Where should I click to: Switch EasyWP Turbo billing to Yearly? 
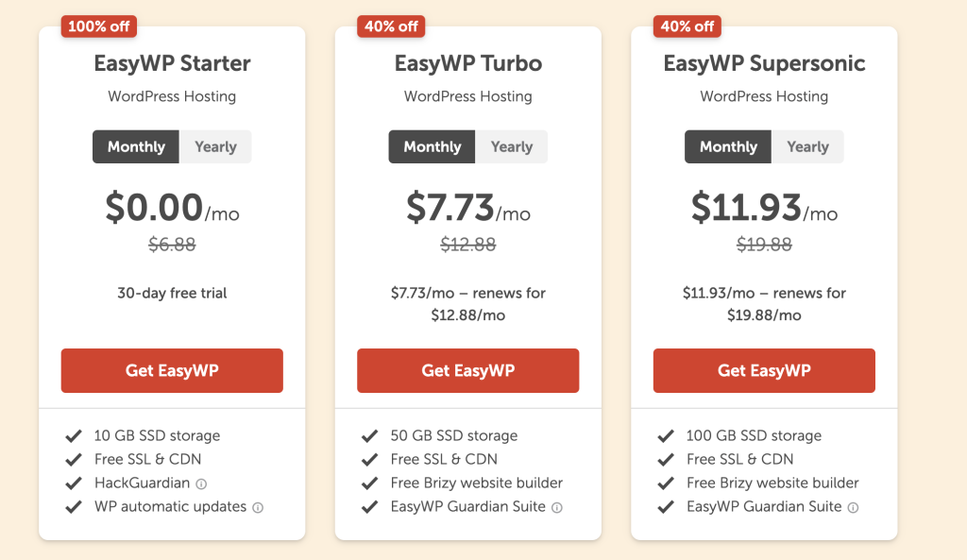[512, 146]
